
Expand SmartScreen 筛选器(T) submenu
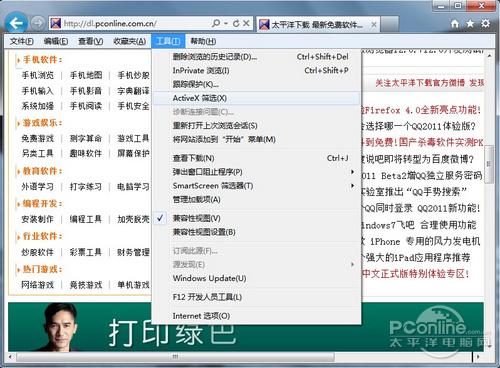tap(256, 186)
